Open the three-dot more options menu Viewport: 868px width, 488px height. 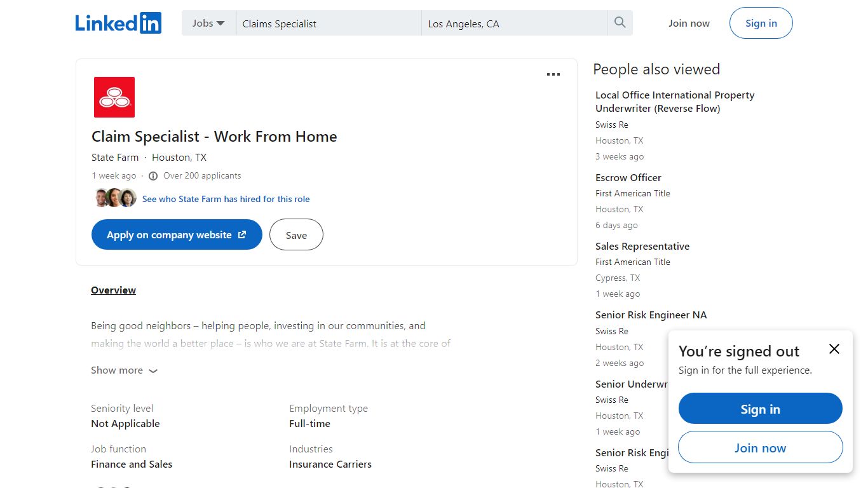click(553, 74)
